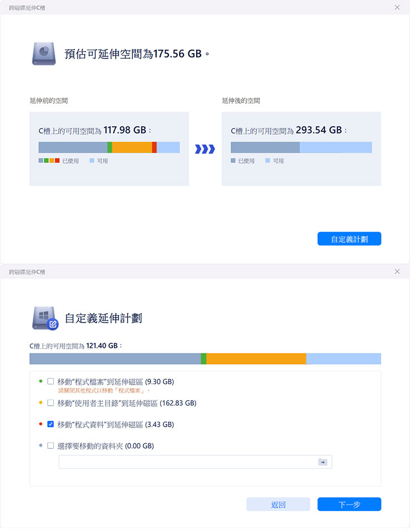Viewport: 410px width, 532px height.
Task: Click the 請關閉其他程式以移動 warning text
Action: pyautogui.click(x=104, y=391)
